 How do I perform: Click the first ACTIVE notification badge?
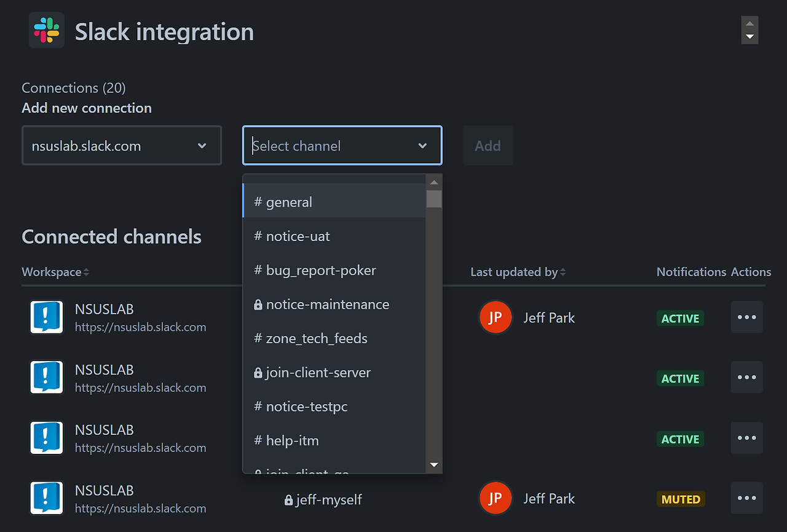tap(680, 319)
